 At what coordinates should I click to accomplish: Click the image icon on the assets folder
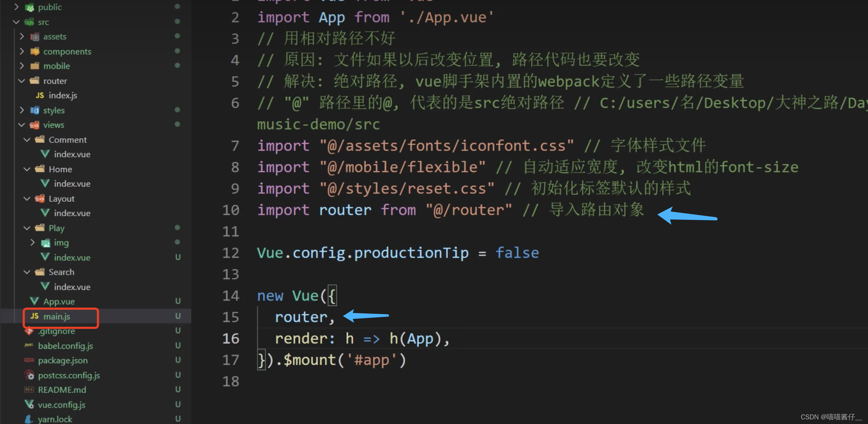click(x=34, y=36)
